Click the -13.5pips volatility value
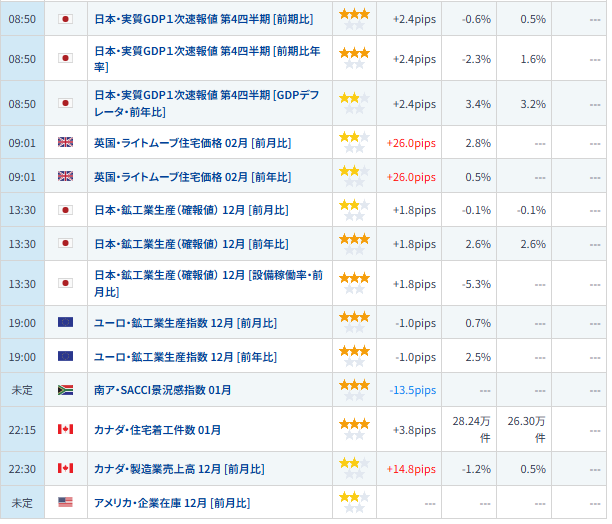Screen dimensions: 612x524 tap(410, 390)
